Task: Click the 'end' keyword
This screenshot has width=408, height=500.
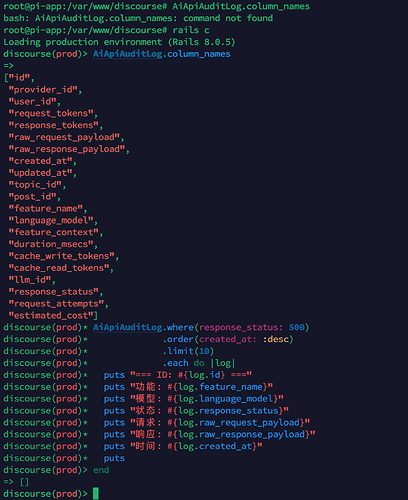Action: (x=101, y=470)
